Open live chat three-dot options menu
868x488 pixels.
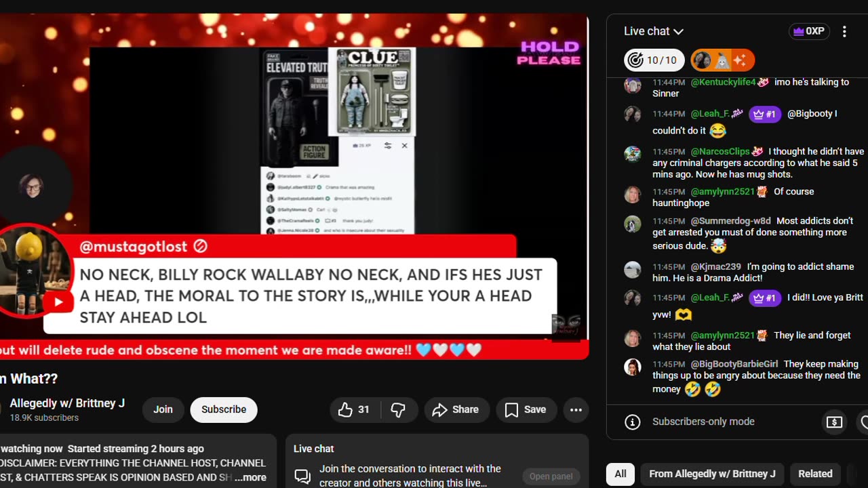(844, 31)
